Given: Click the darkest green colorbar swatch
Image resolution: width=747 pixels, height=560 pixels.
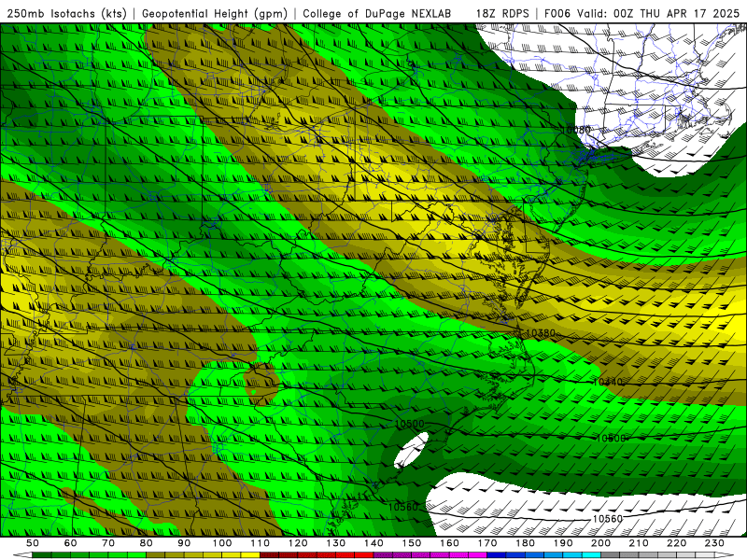Looking at the screenshot, I should click(42, 555).
